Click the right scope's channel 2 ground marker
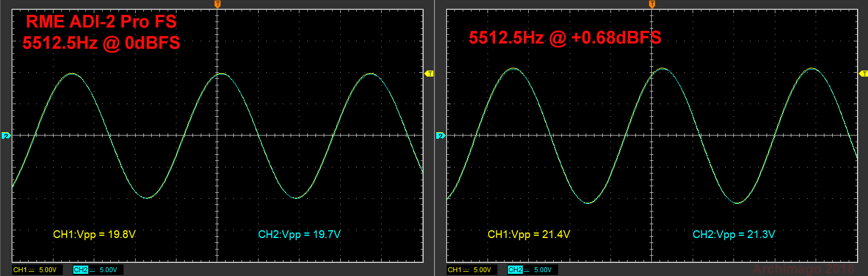 coord(440,136)
